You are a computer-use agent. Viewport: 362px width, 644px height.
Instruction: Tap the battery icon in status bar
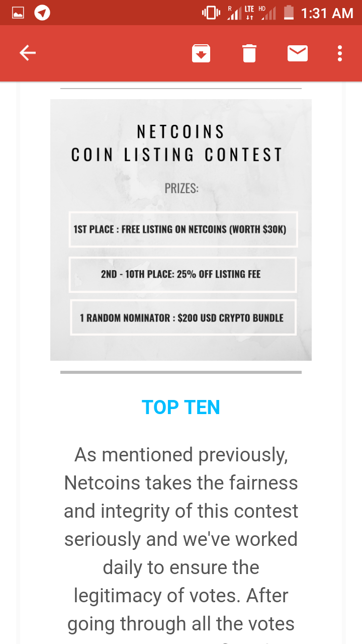pos(289,13)
